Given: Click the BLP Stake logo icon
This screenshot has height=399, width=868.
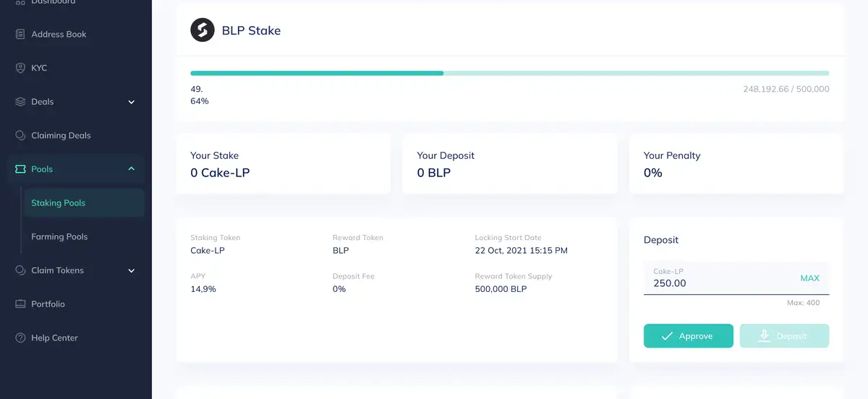Looking at the screenshot, I should click(203, 30).
